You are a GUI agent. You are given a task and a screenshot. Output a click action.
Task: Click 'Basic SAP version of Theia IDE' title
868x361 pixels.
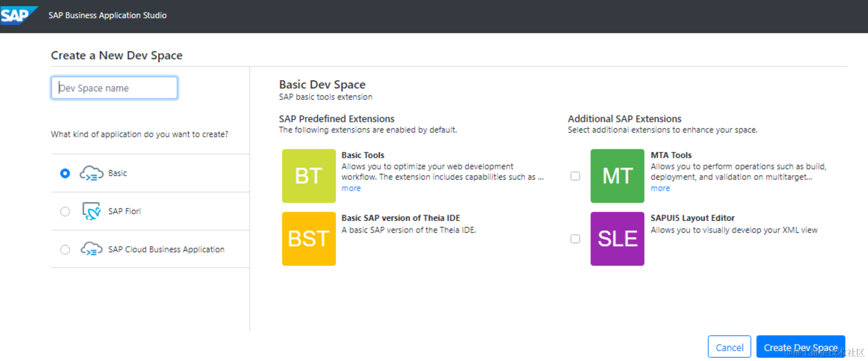401,218
